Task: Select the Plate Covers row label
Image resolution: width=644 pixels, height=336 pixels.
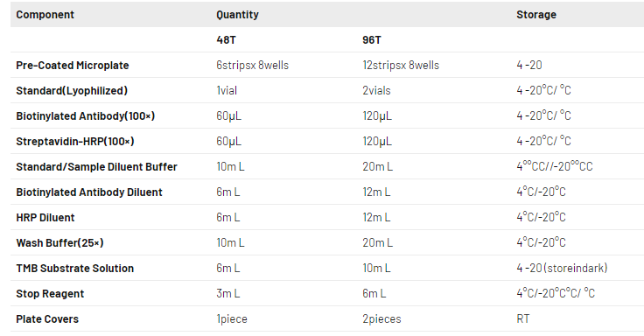Action: click(x=47, y=319)
